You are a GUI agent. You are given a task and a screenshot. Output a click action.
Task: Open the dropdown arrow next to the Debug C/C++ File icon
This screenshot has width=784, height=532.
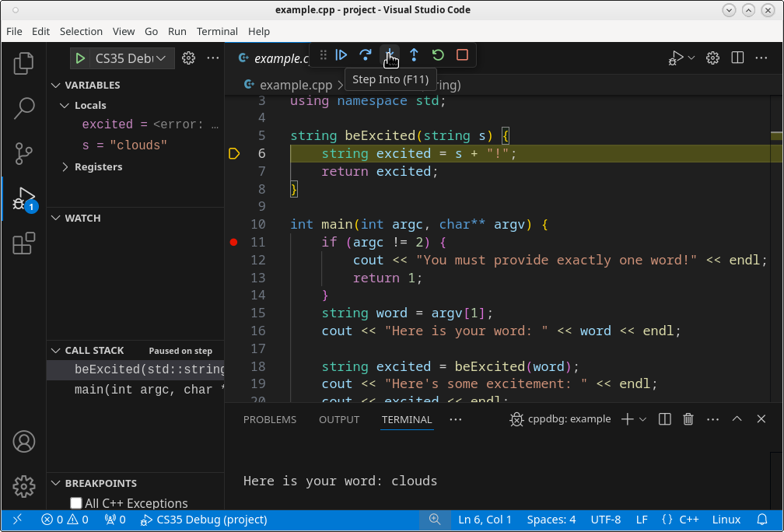(x=691, y=58)
